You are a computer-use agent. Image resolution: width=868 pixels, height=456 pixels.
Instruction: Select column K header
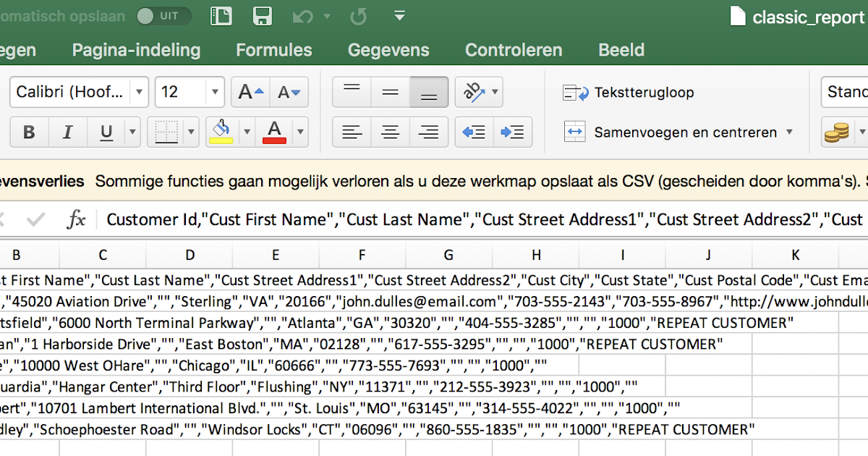point(795,255)
